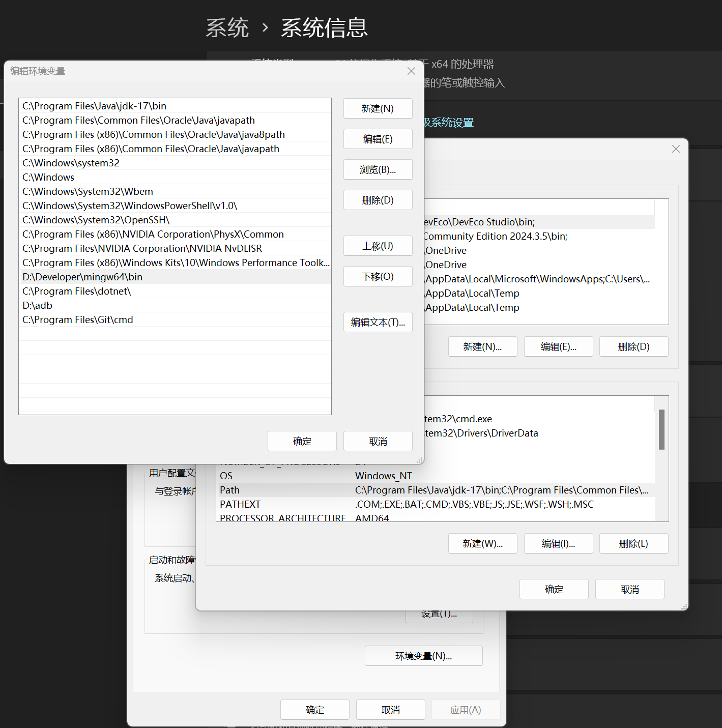
Task: Open 浏览(B)... to browse for folder
Action: pyautogui.click(x=378, y=169)
